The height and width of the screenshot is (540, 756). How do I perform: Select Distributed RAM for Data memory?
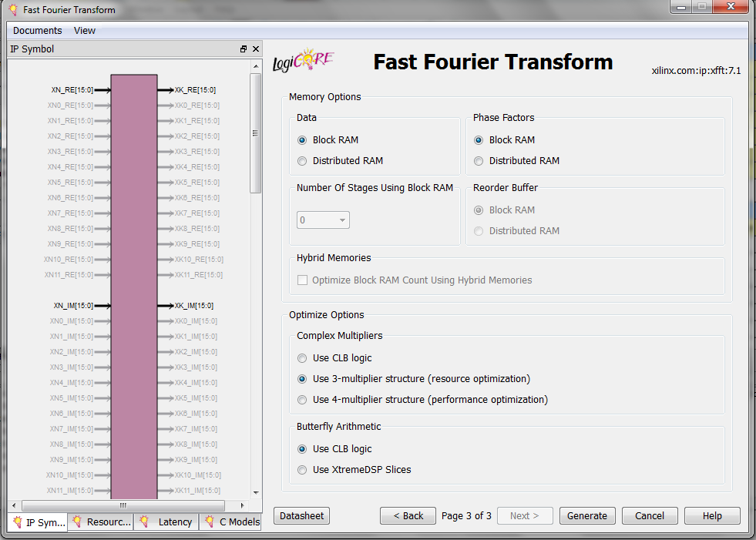[302, 161]
